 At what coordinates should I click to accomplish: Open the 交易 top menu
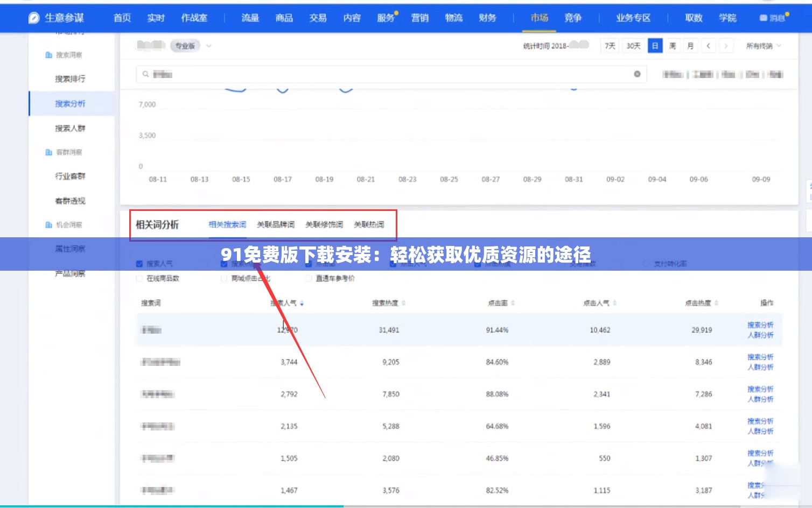click(x=318, y=18)
